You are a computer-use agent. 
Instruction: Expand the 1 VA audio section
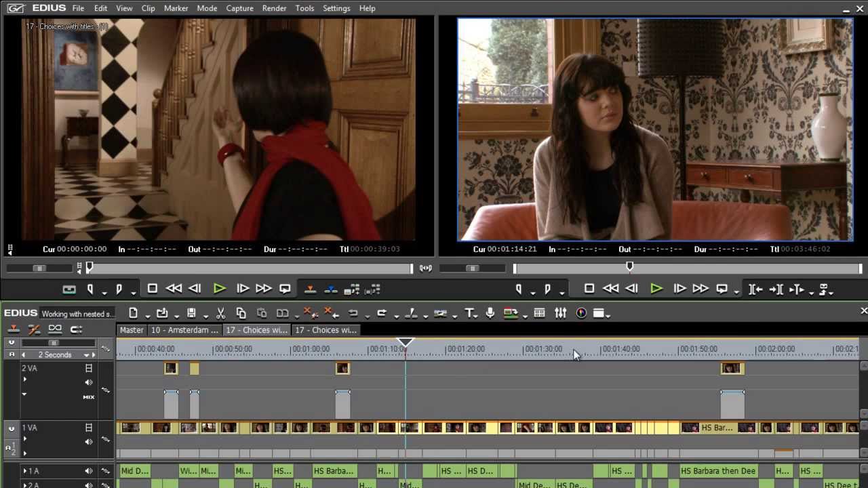(x=25, y=439)
